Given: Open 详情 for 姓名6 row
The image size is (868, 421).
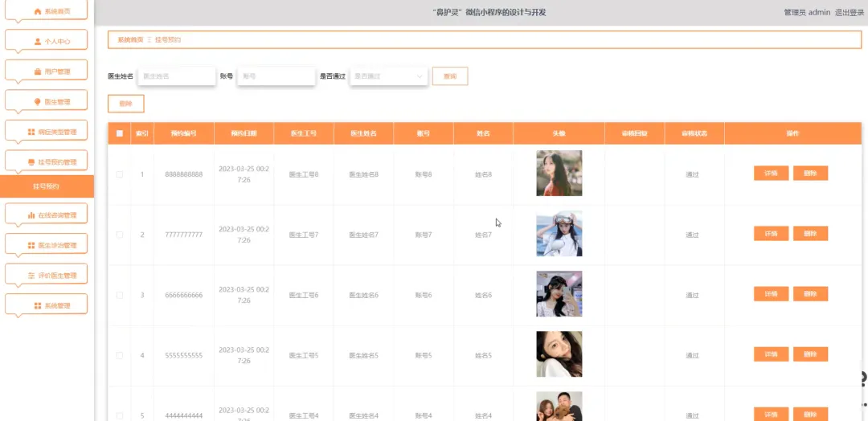Looking at the screenshot, I should [x=771, y=294].
